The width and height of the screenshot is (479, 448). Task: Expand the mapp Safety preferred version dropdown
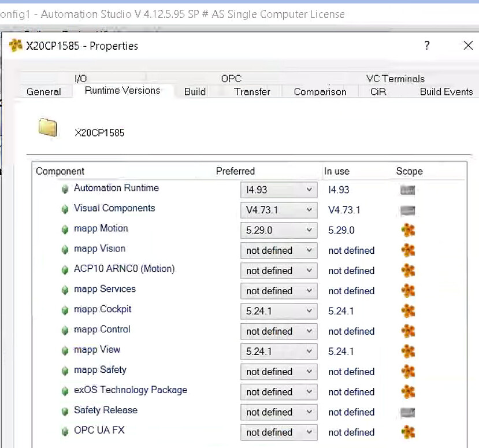click(279, 371)
